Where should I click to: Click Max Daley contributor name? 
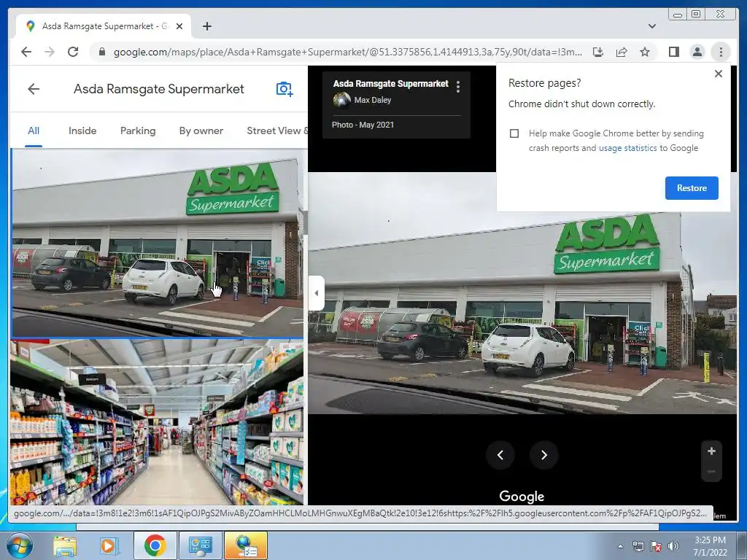click(x=373, y=100)
